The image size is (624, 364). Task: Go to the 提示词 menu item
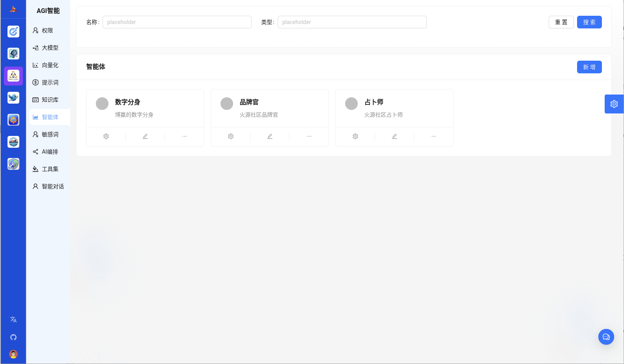tap(50, 82)
